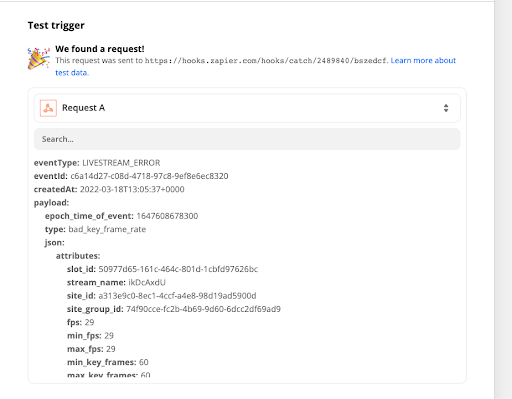
Task: Click the min_fps: 29 row
Action: click(x=90, y=336)
